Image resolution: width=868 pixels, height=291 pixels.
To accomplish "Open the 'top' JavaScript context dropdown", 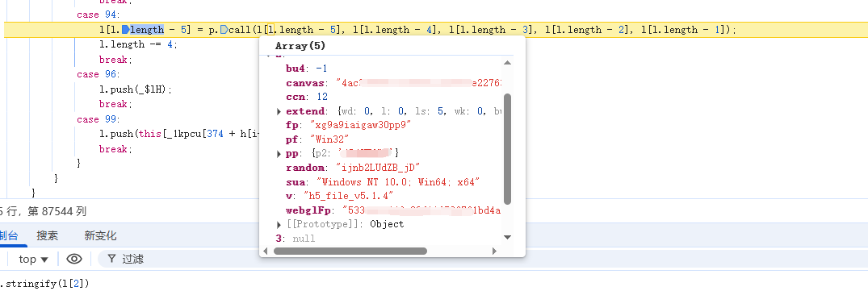I will [34, 259].
